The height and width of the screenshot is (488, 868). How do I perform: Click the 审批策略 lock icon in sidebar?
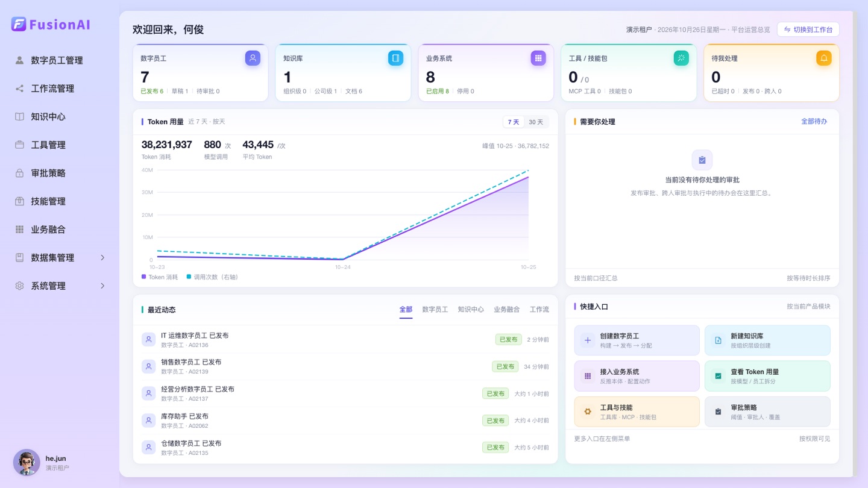pyautogui.click(x=19, y=173)
